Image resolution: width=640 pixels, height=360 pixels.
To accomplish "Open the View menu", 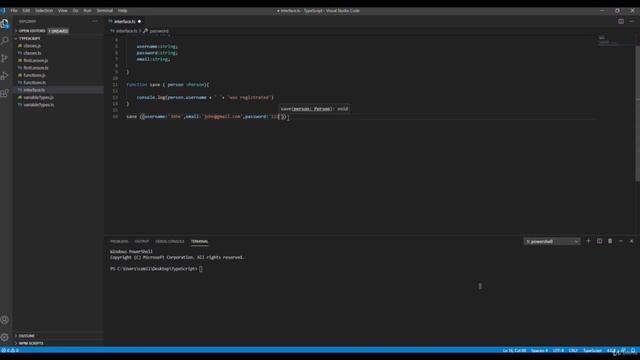I will 62,11.
